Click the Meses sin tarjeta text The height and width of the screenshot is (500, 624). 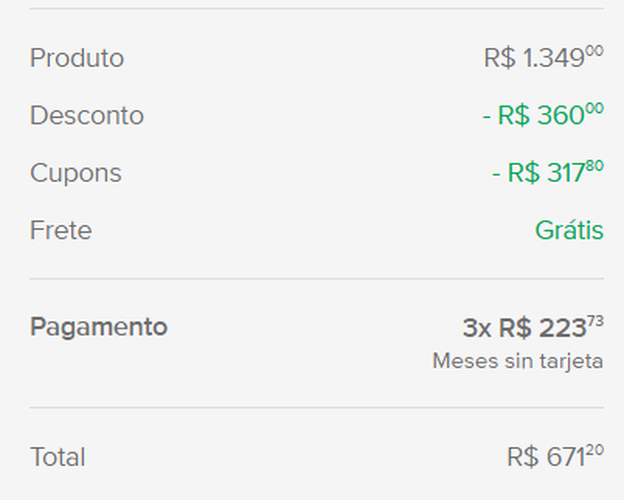[517, 361]
